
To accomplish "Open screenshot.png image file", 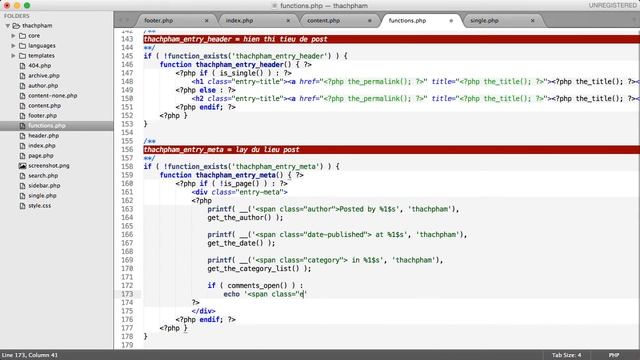I will coord(49,166).
